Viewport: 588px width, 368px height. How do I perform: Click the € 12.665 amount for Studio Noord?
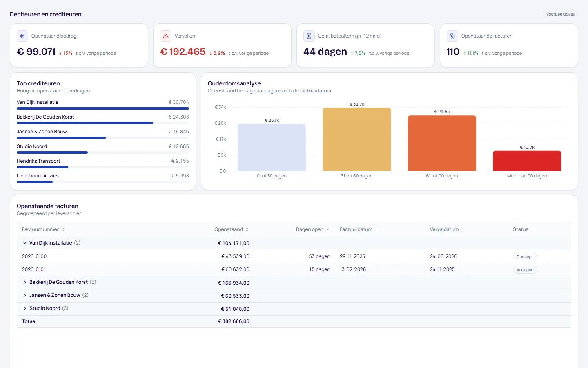click(179, 146)
